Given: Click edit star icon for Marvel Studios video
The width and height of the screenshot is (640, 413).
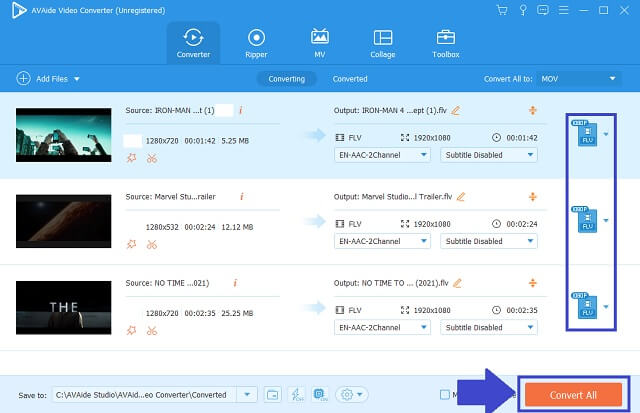Looking at the screenshot, I should (x=131, y=243).
